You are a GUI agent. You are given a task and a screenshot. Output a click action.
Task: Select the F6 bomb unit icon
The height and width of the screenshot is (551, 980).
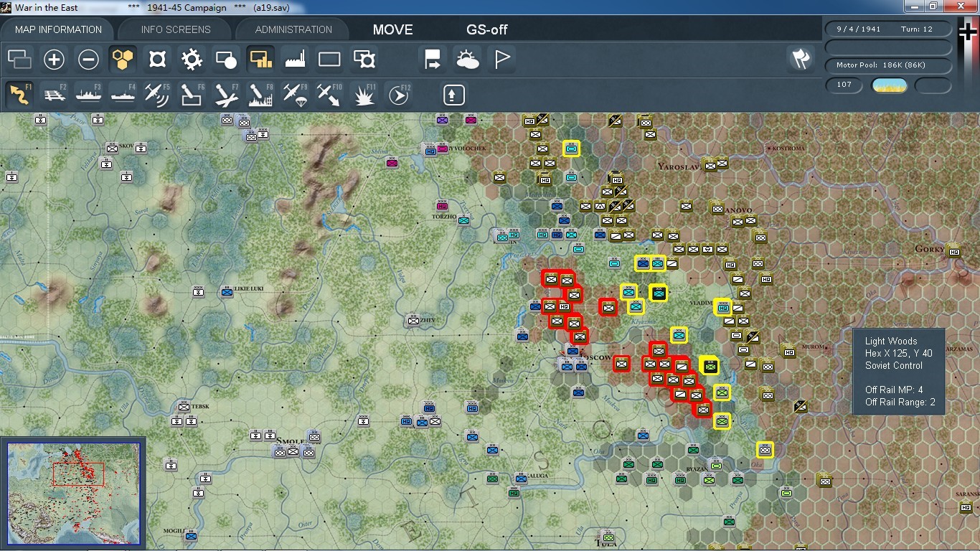(x=192, y=95)
